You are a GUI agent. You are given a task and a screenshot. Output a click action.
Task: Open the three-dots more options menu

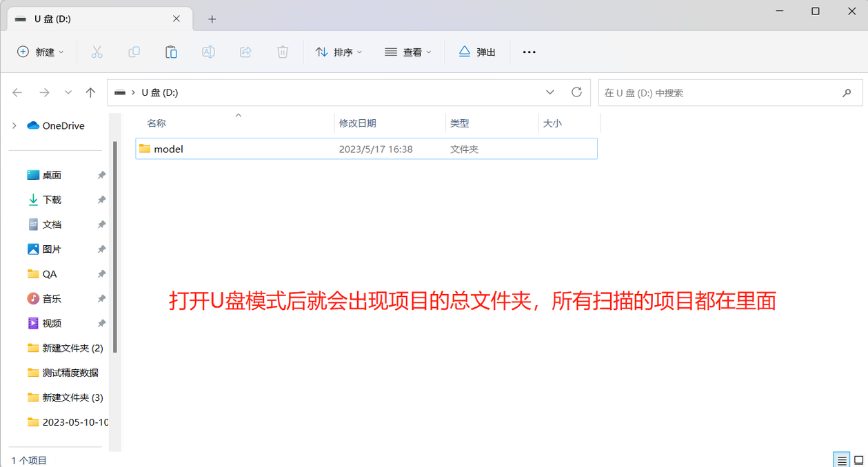pos(529,52)
